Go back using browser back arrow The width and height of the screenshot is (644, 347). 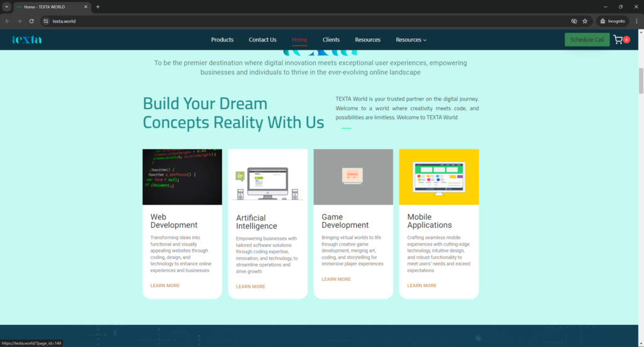pos(8,21)
